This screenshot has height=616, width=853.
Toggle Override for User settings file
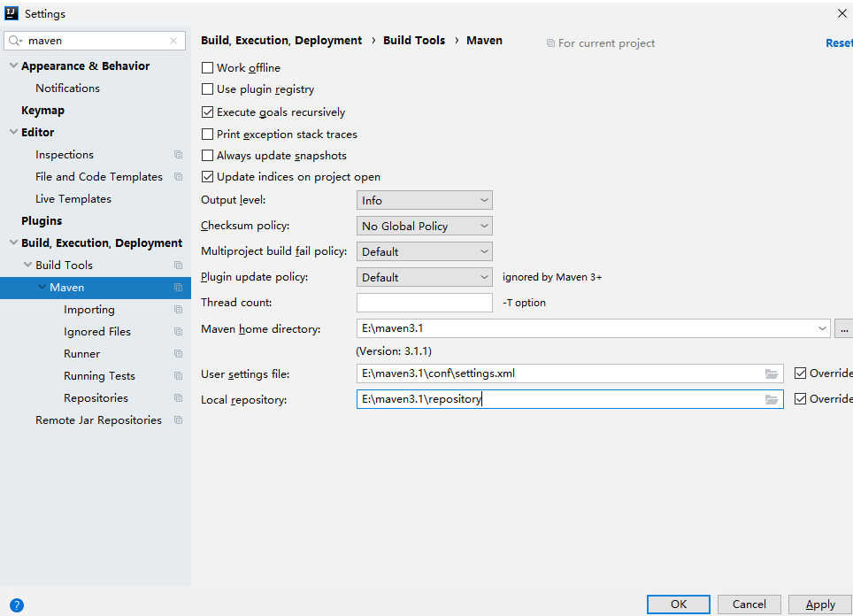tap(800, 373)
